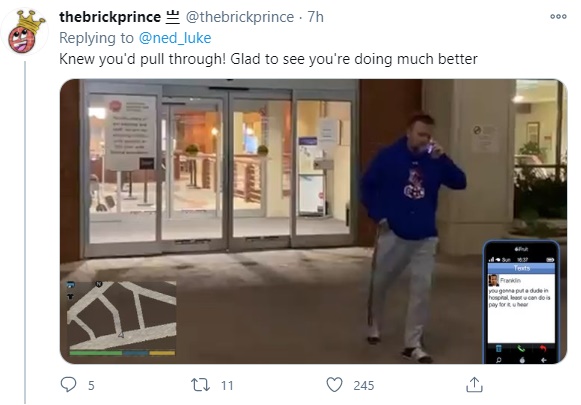
Task: Click the green call icon on phone
Action: tap(521, 348)
